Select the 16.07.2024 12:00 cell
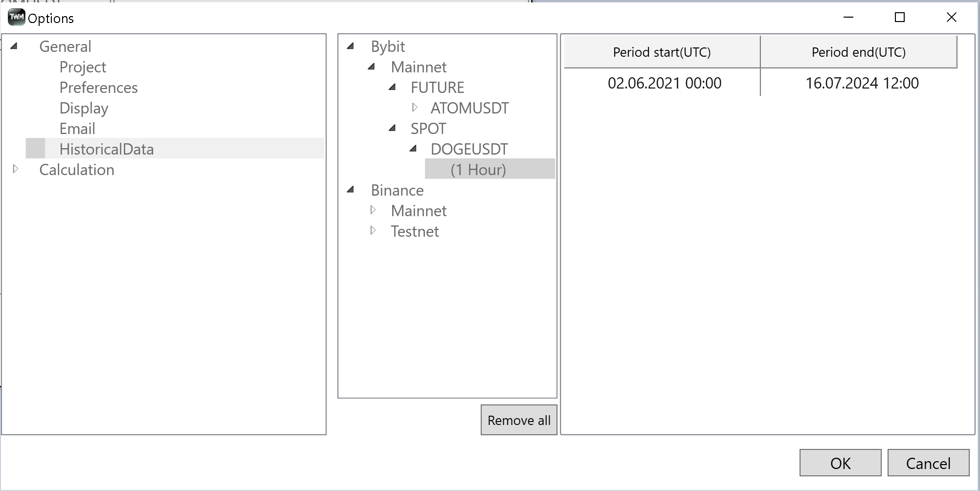 tap(862, 83)
